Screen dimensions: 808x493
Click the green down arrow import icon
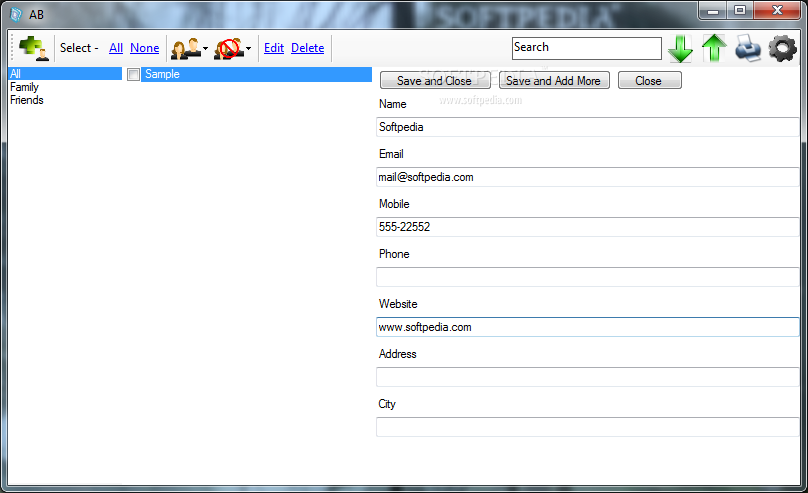pyautogui.click(x=681, y=48)
